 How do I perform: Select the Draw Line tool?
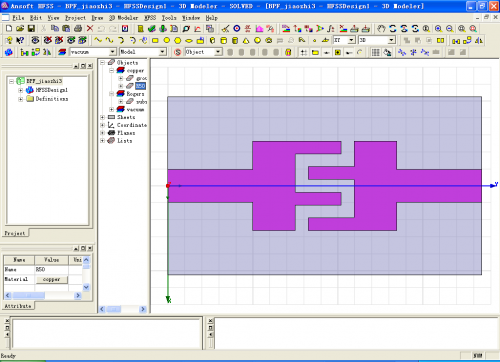pyautogui.click(x=98, y=40)
